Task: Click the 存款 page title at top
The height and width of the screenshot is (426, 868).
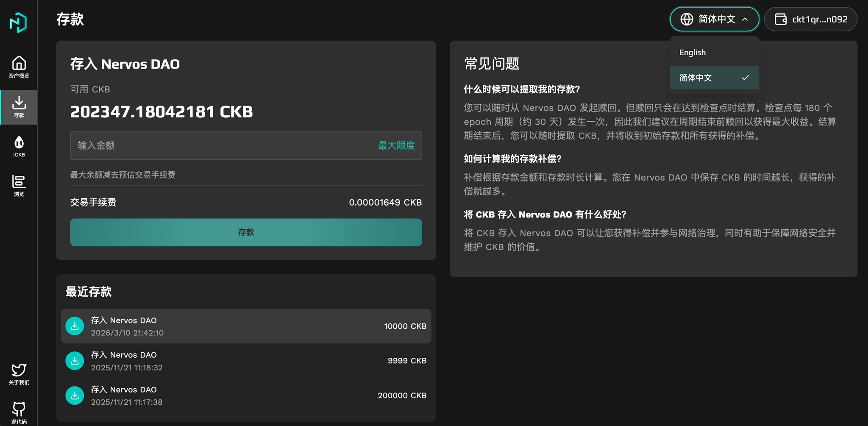Action: 70,19
